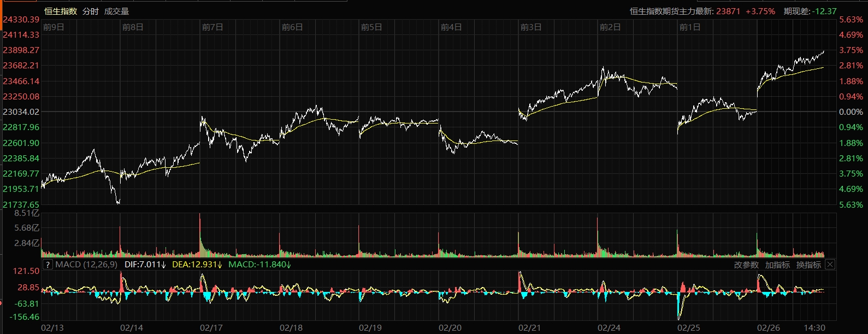Viewport: 868px width, 334px height.
Task: Select the 恒生指数 tab
Action: pos(61,11)
